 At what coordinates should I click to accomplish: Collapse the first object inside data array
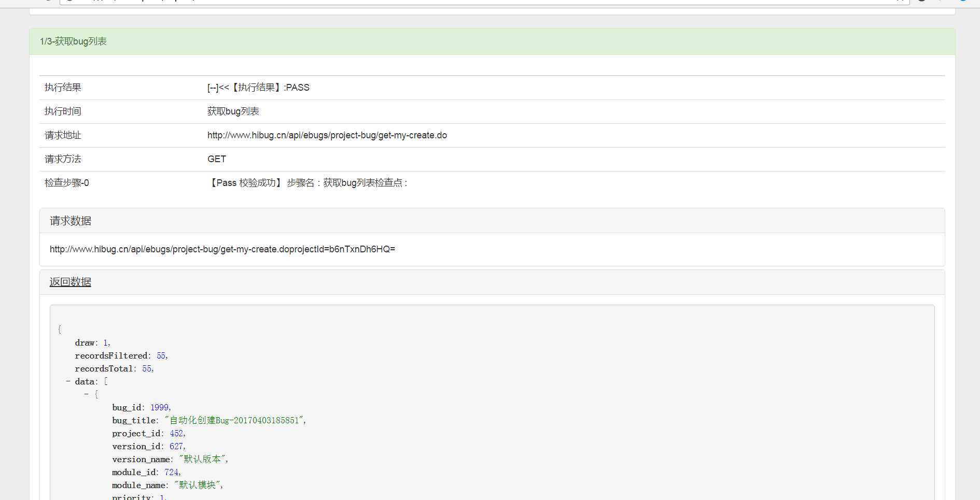point(87,394)
